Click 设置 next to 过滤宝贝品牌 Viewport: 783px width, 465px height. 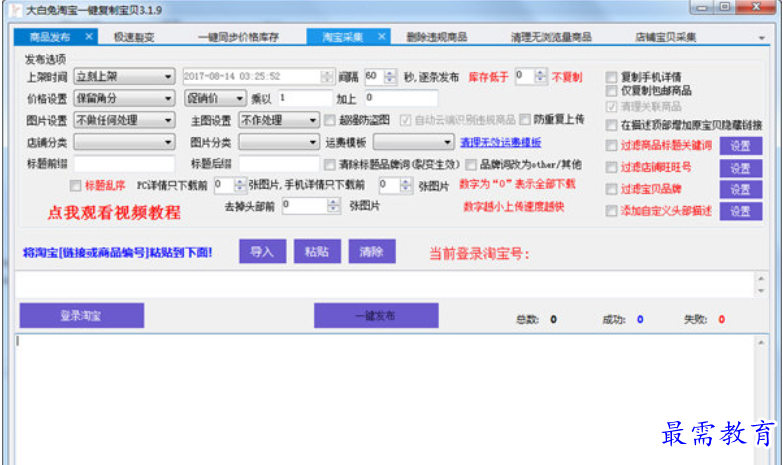(741, 189)
